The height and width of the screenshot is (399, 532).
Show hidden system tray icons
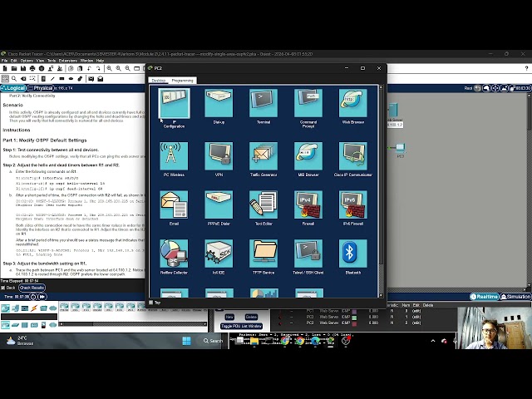pos(433,341)
